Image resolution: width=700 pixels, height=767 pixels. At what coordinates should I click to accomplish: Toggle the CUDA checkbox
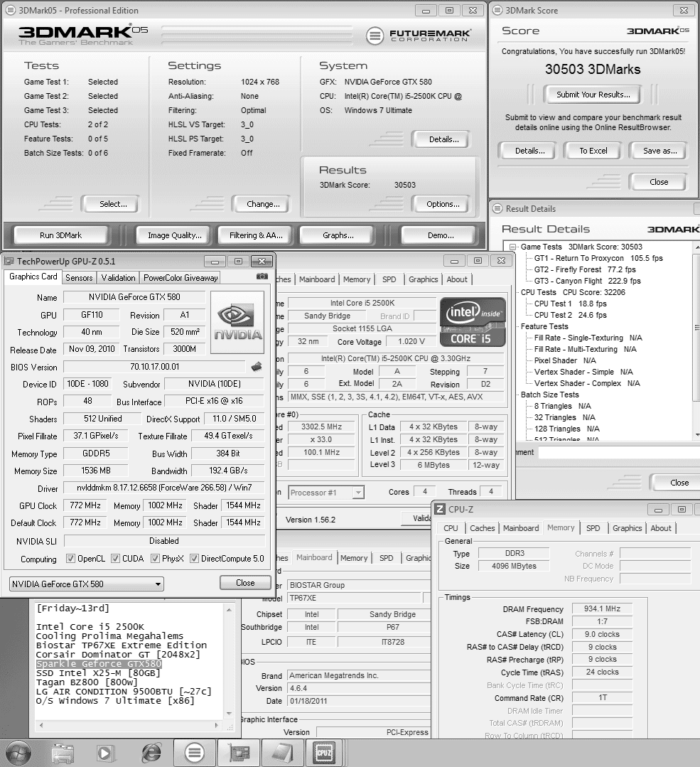(x=115, y=558)
